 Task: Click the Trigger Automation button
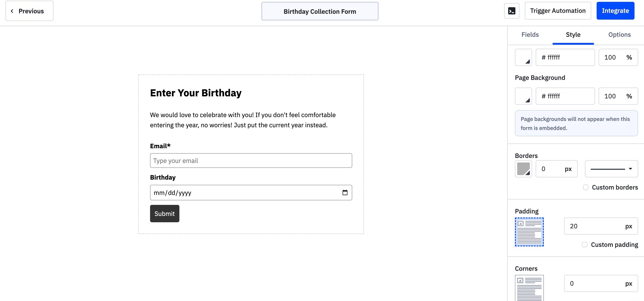tap(558, 11)
